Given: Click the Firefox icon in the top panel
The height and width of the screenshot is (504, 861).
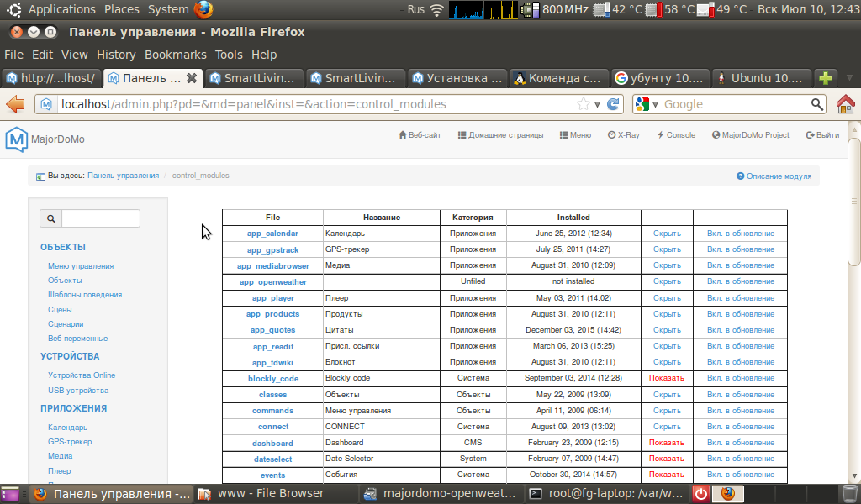Looking at the screenshot, I should pyautogui.click(x=202, y=9).
